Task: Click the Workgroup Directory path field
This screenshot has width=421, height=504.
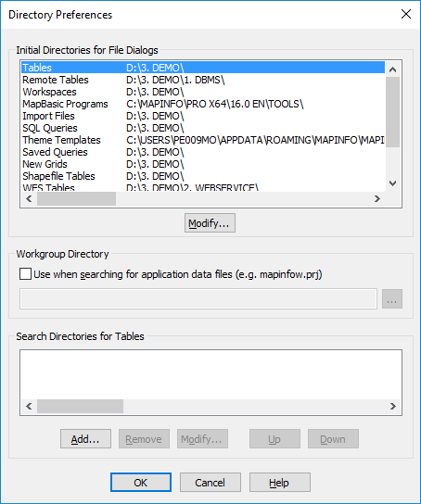Action: click(198, 298)
